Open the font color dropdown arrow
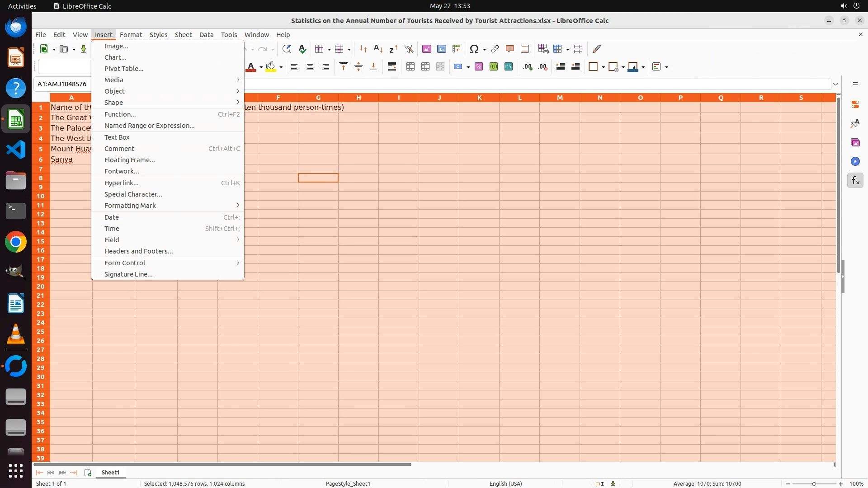Viewport: 868px width, 488px height. [261, 67]
